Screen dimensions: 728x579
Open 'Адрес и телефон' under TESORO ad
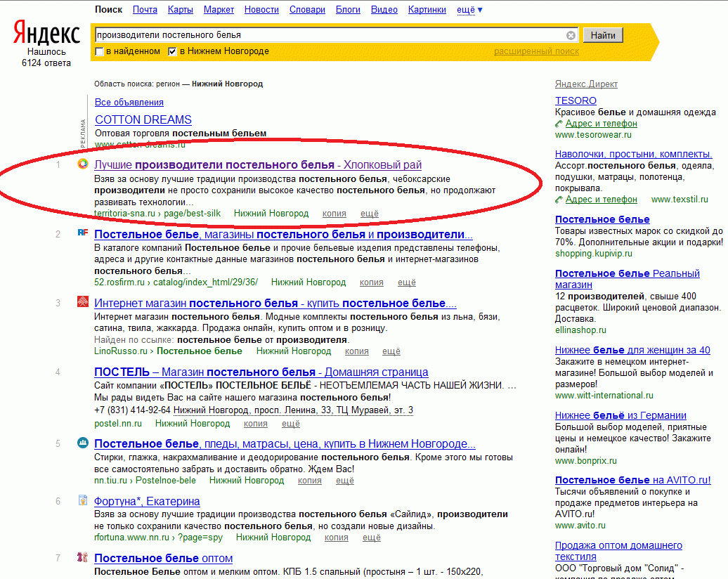[602, 124]
